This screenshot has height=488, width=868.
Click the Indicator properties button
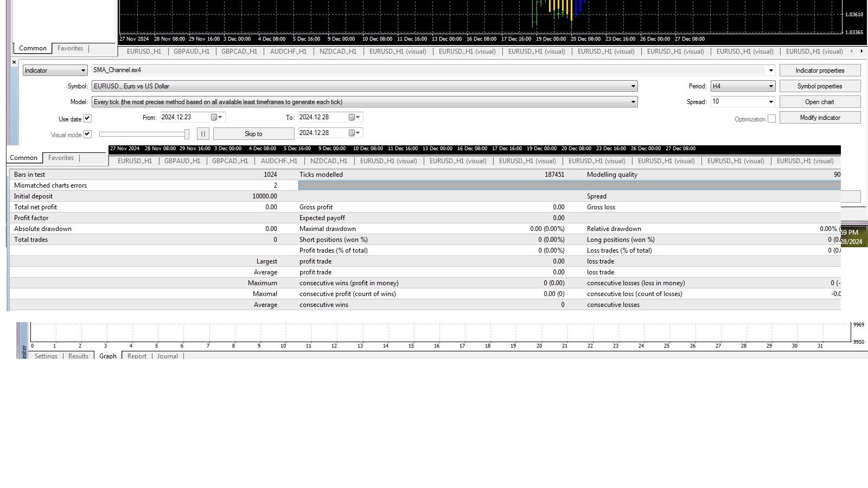[820, 70]
